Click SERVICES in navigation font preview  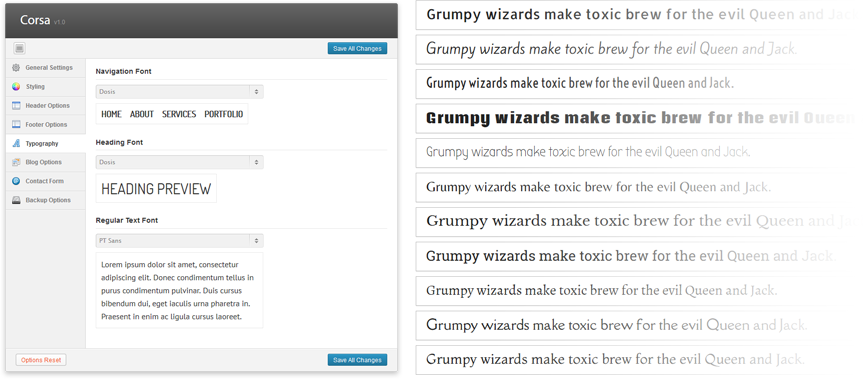pos(179,114)
